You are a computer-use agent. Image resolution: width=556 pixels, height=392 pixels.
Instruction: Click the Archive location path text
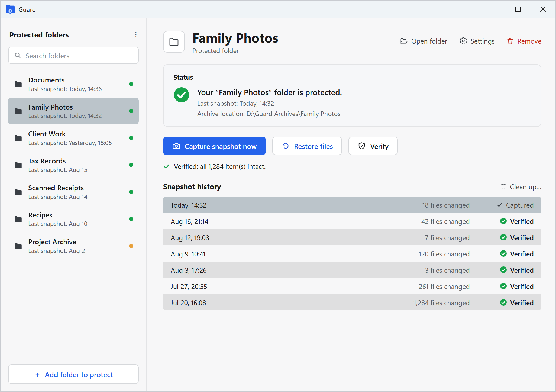coord(269,114)
